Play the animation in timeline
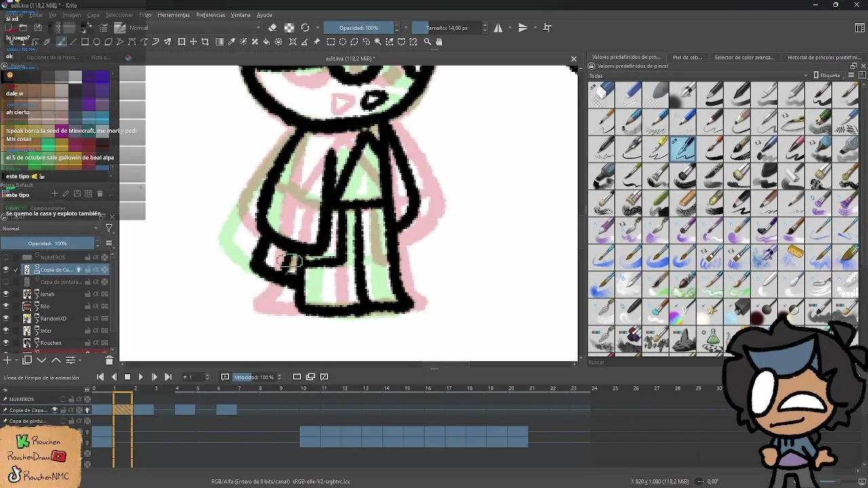 pyautogui.click(x=140, y=377)
